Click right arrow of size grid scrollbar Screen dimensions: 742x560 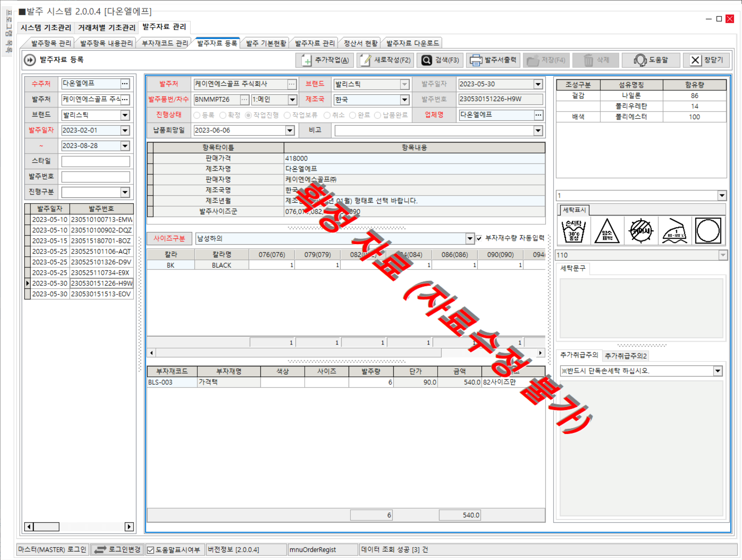540,353
